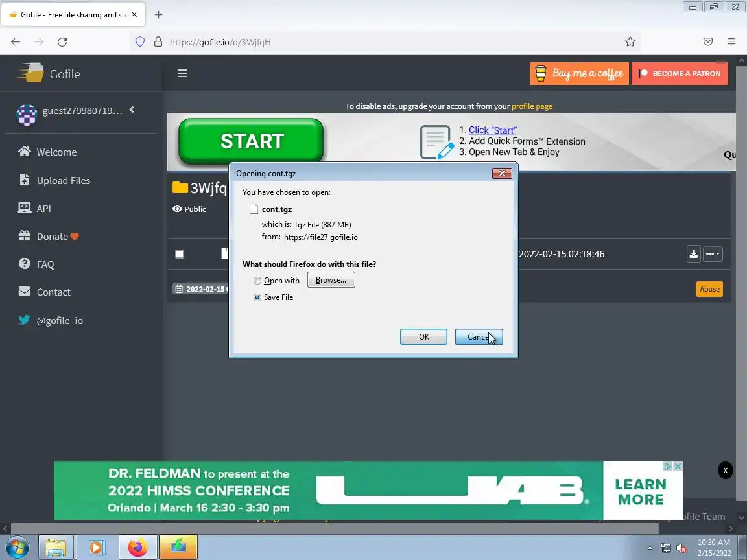
Task: Open the tracking protection shield icon
Action: tap(140, 42)
